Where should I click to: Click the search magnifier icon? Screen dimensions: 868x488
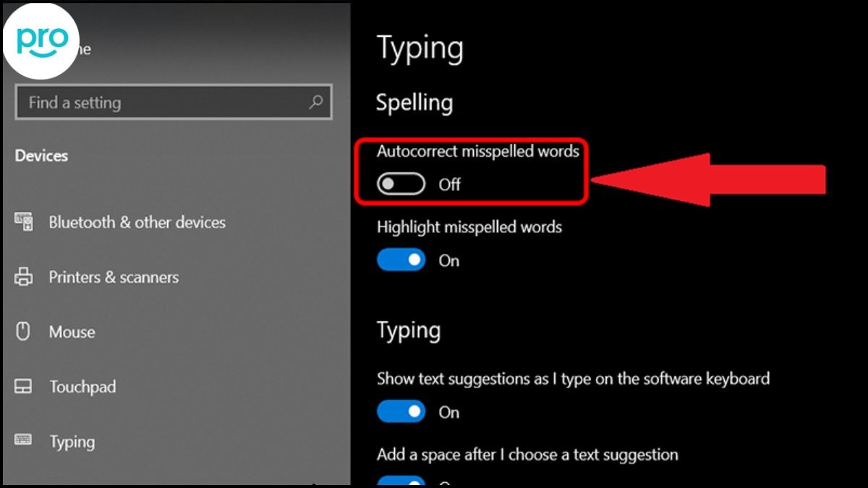(x=315, y=103)
